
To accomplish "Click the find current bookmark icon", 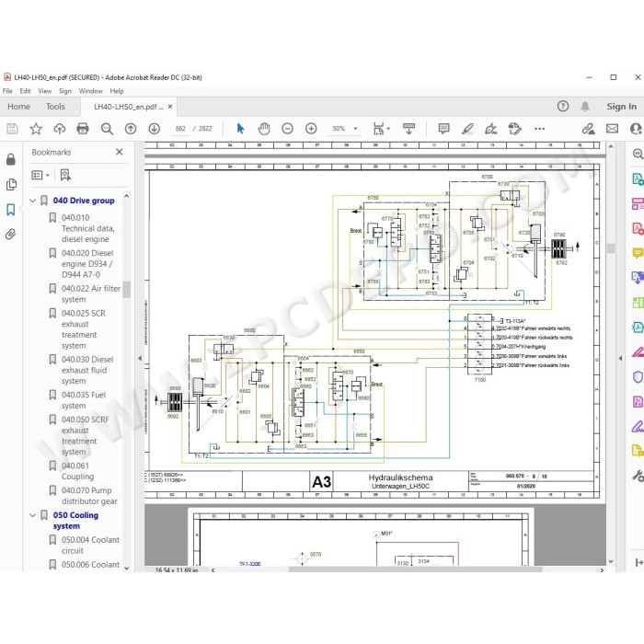I will [x=65, y=175].
